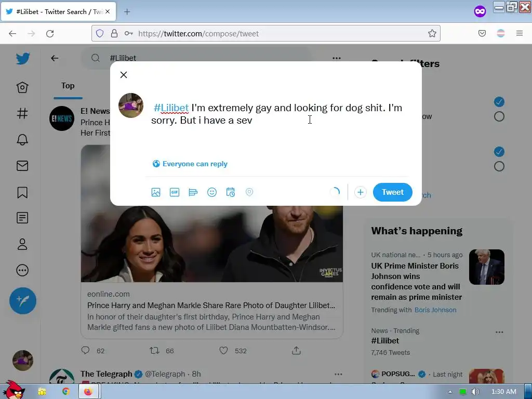Add an image to the tweet
The width and height of the screenshot is (532, 399).
[156, 192]
